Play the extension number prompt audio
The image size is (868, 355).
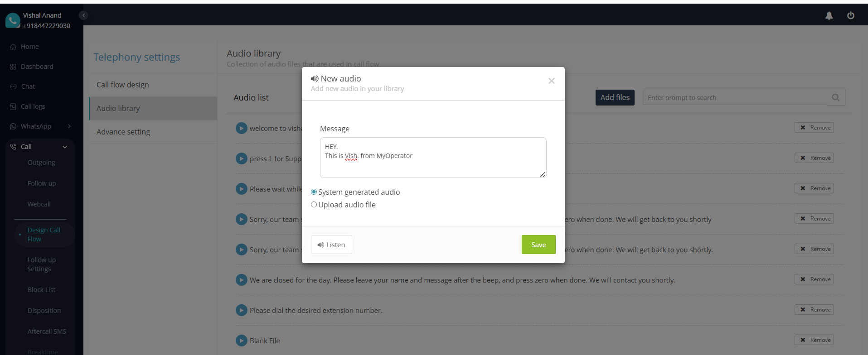pos(242,310)
